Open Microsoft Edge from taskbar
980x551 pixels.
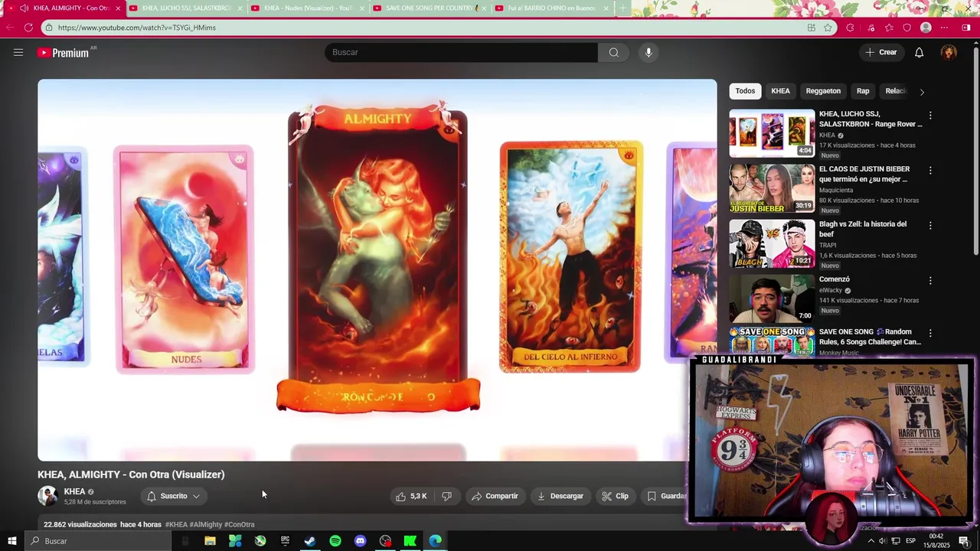435,541
